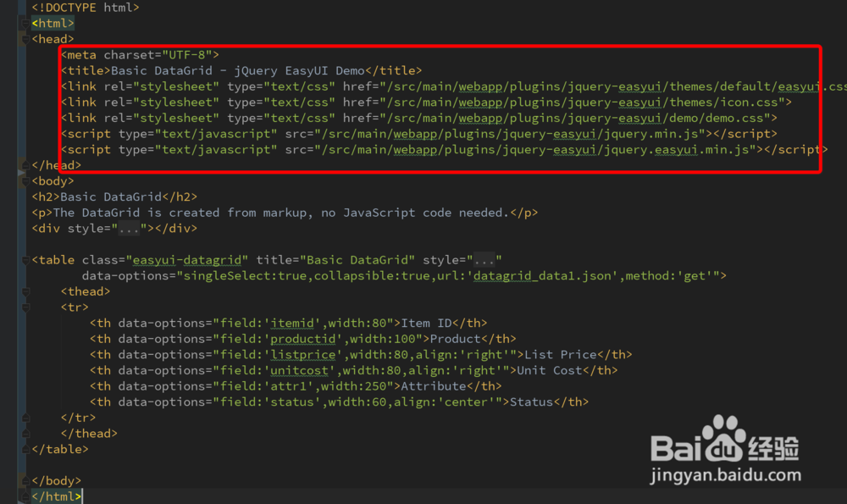This screenshot has height=504, width=847.
Task: Place cursor on closing </html> tag
Action: (x=56, y=496)
